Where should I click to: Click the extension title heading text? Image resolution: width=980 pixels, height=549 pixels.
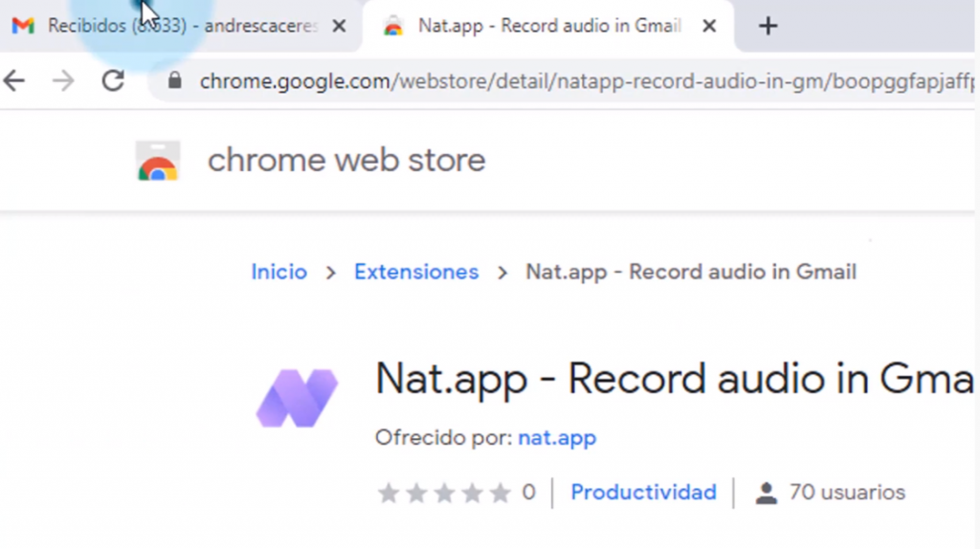pos(674,379)
